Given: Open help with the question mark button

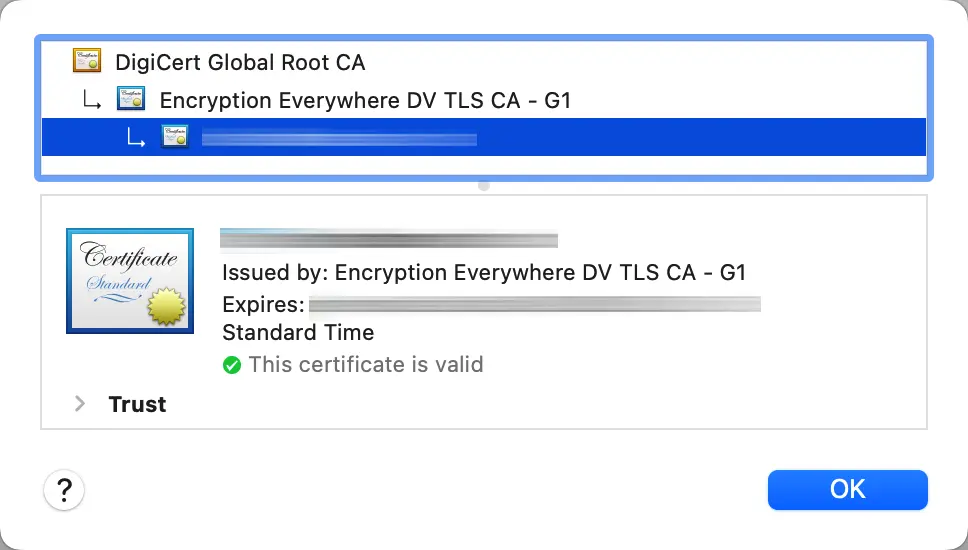Looking at the screenshot, I should pos(64,490).
